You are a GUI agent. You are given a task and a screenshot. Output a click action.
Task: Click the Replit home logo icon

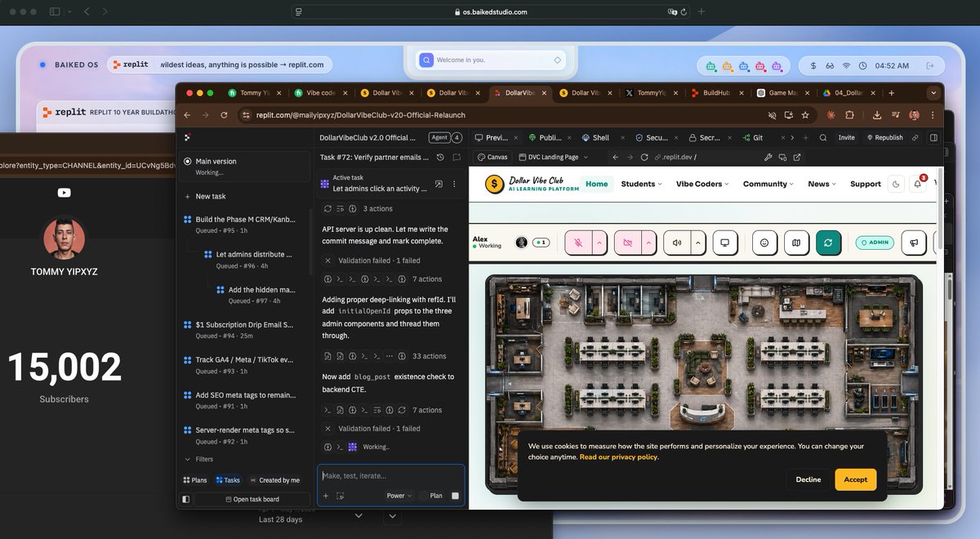click(x=186, y=137)
